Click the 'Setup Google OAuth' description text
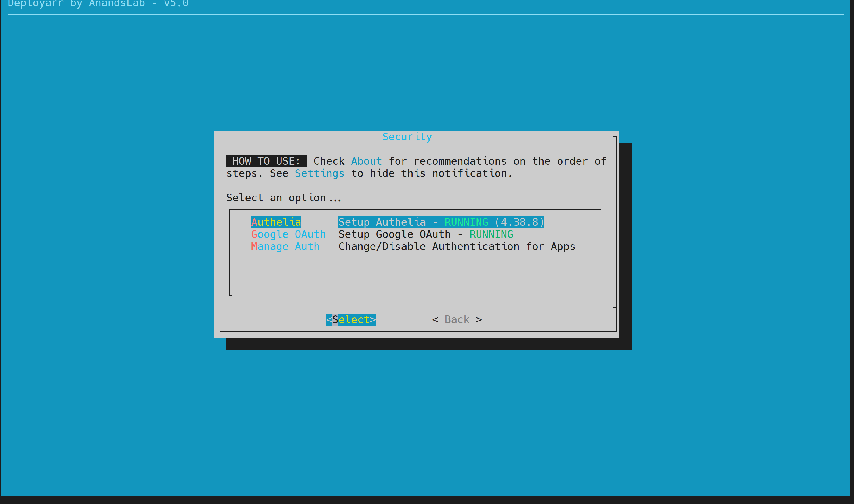Image resolution: width=854 pixels, height=504 pixels. pyautogui.click(x=394, y=234)
